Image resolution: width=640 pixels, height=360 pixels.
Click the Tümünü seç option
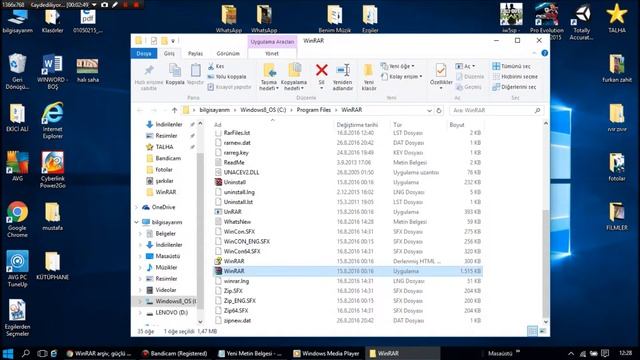click(512, 66)
